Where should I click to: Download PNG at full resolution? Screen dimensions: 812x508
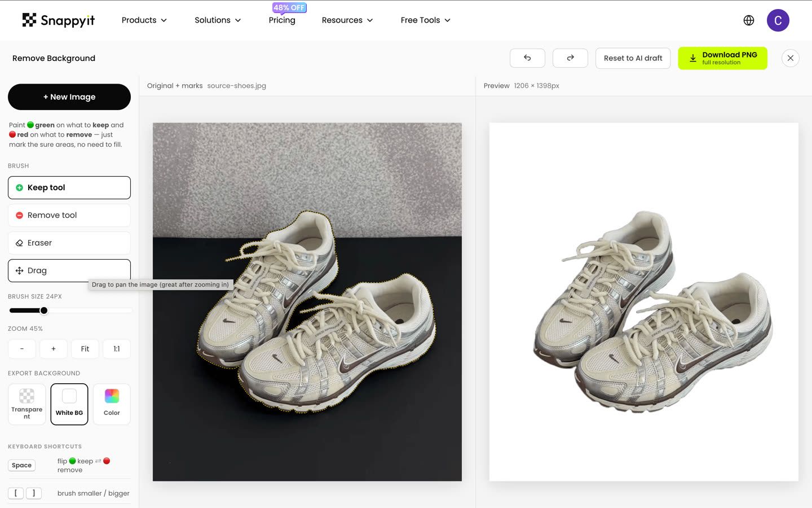tap(722, 58)
